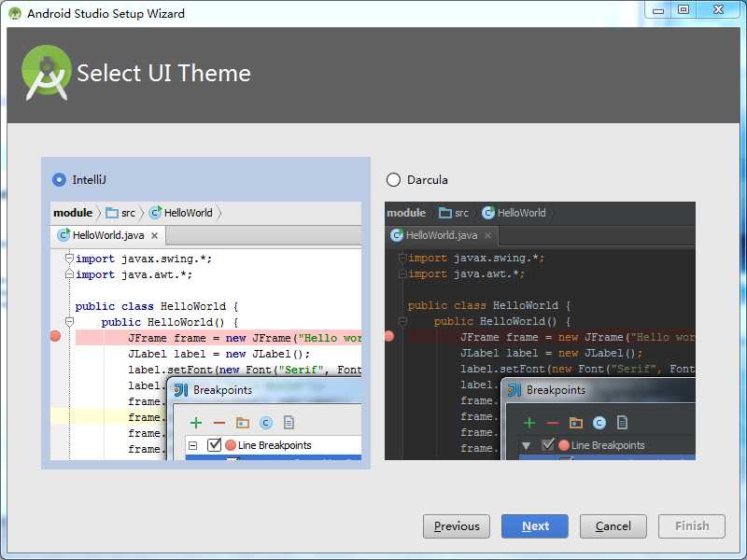Screen dimensions: 747x560
Task: Select the Darcula theme radio button
Action: coord(393,180)
